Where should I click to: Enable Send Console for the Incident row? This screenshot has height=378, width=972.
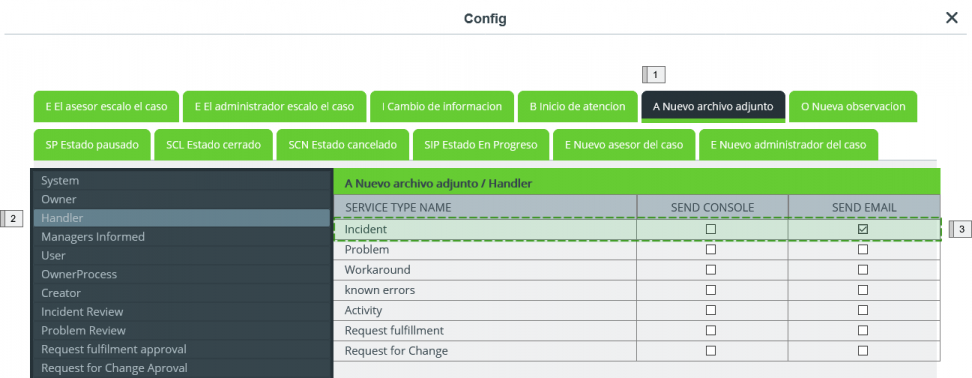pos(711,229)
